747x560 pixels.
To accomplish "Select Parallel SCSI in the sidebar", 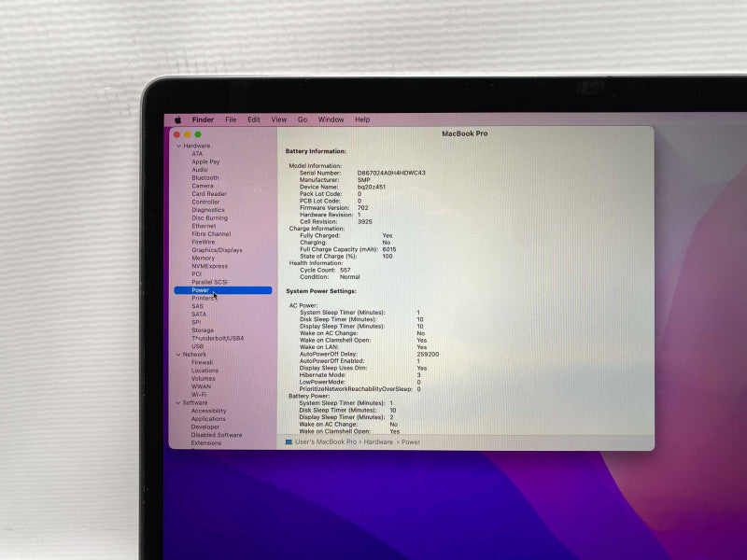I will 209,283.
